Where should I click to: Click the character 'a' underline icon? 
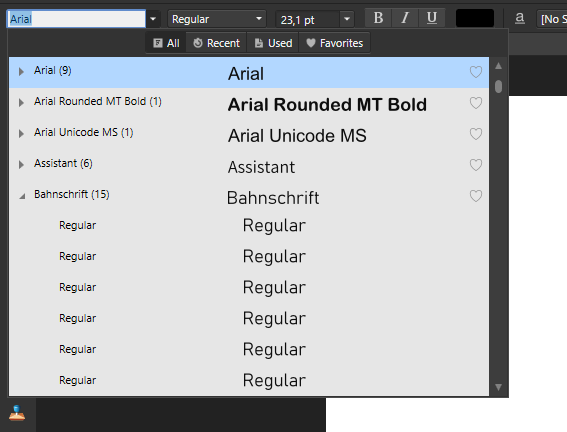coord(520,18)
